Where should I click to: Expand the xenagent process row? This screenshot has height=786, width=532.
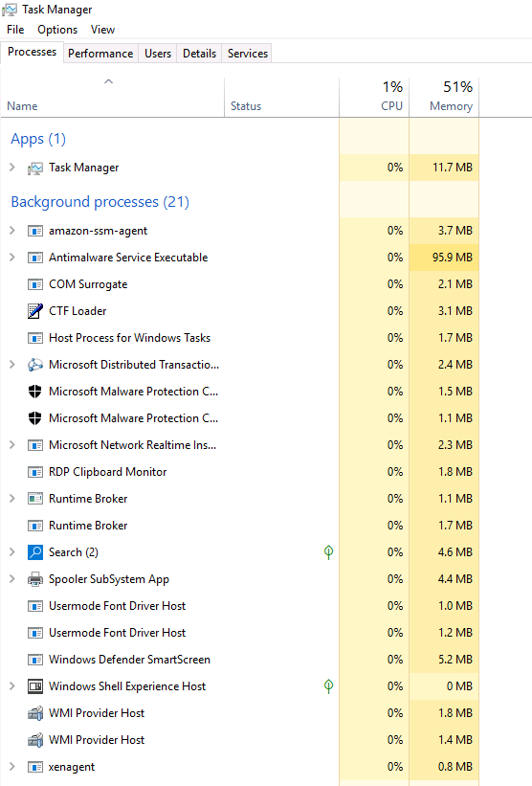(12, 767)
